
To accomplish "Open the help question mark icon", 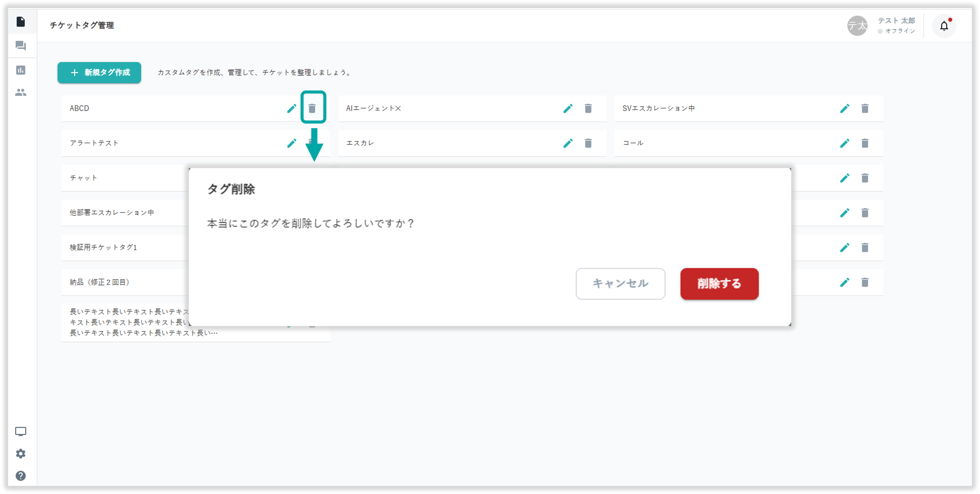I will (21, 476).
